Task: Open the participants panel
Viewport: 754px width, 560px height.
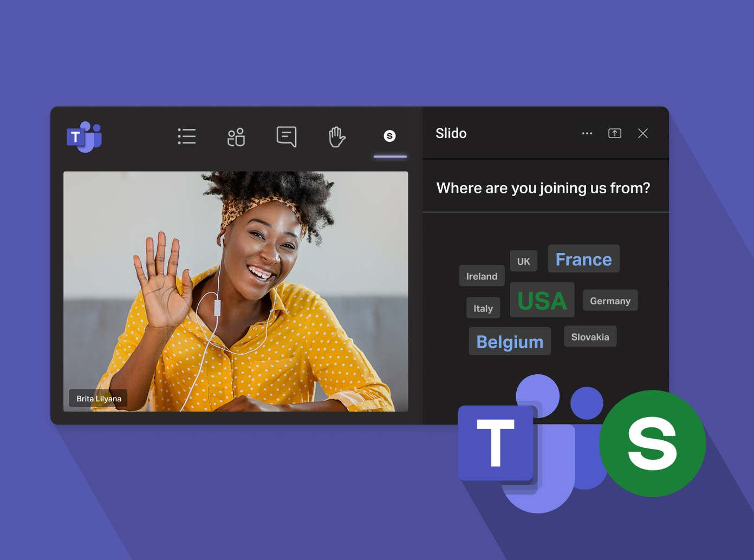Action: 236,137
